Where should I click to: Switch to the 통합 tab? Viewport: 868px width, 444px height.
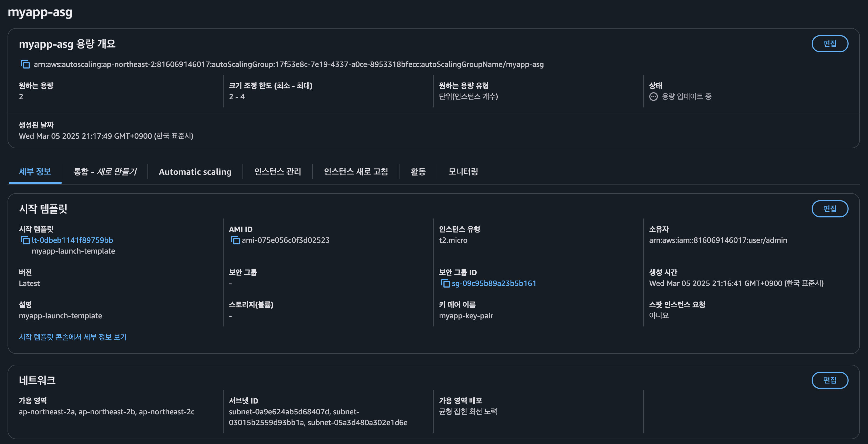point(105,172)
